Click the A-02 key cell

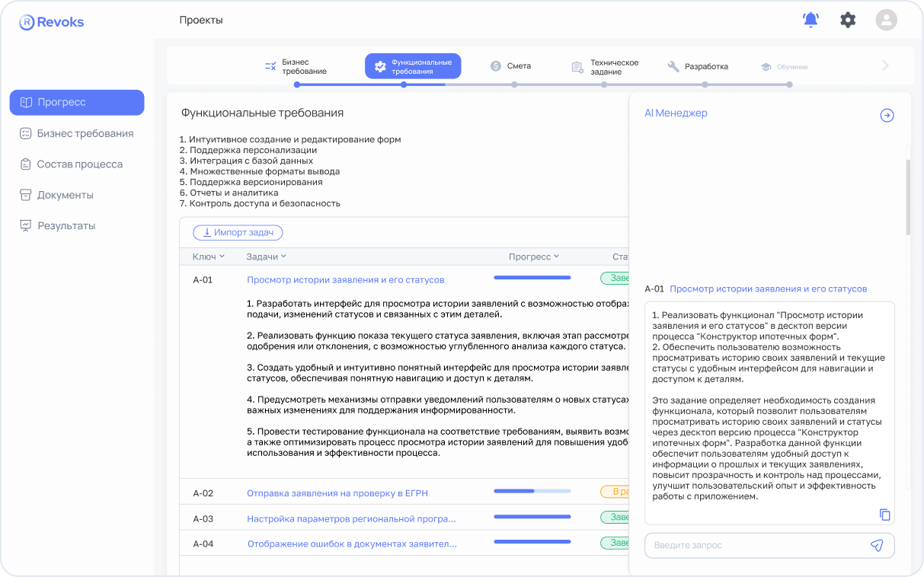point(203,493)
